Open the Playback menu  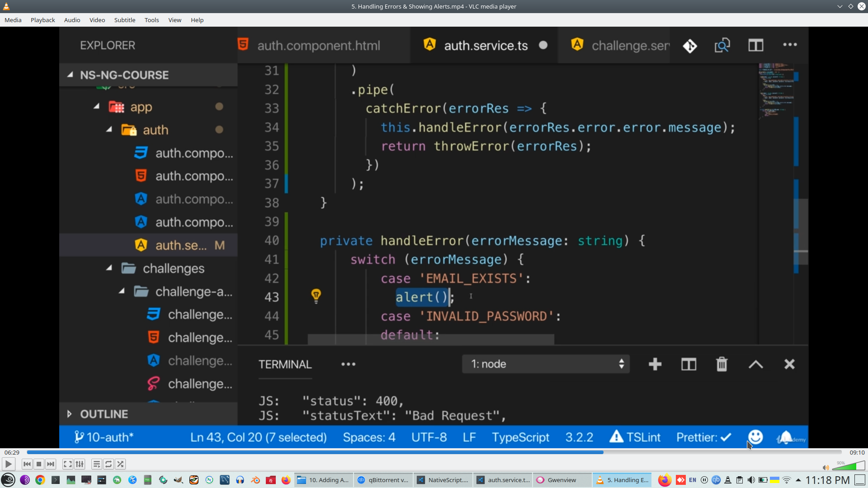42,20
